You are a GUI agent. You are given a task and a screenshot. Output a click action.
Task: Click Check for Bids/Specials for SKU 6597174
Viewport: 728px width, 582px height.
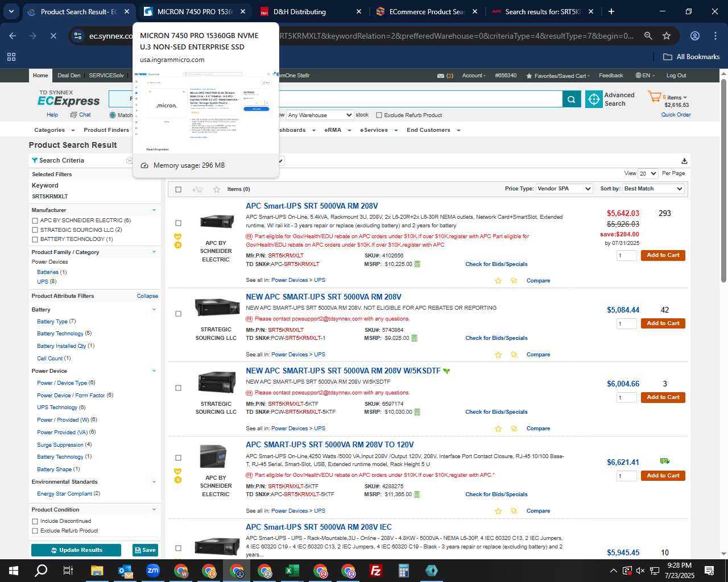click(497, 412)
